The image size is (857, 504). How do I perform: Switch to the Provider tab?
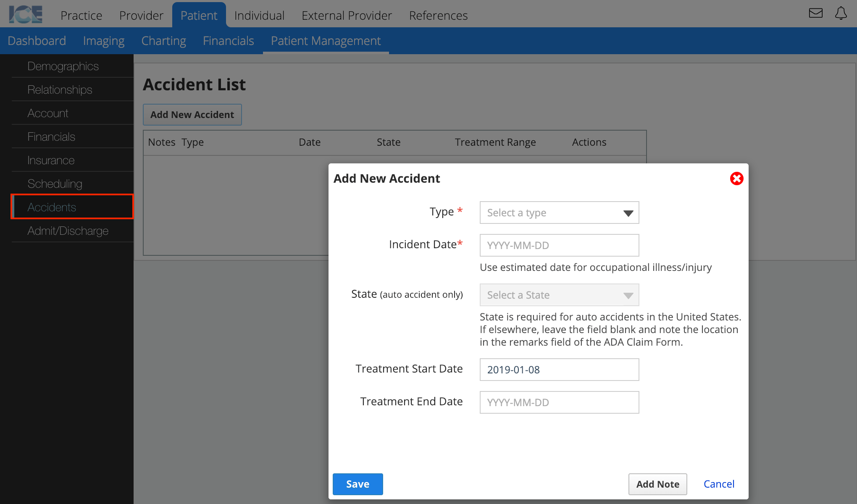coord(141,16)
